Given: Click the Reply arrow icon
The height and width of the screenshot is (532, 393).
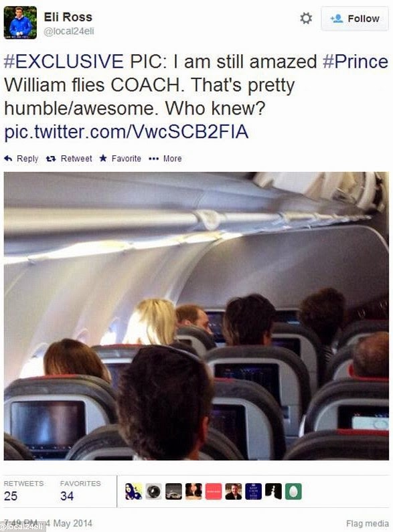Looking at the screenshot, I should (x=8, y=159).
